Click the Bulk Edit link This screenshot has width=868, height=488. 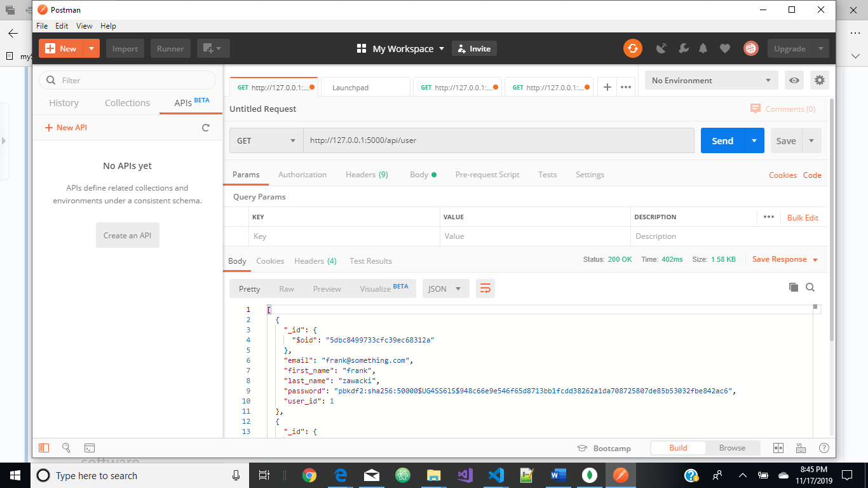(x=803, y=217)
